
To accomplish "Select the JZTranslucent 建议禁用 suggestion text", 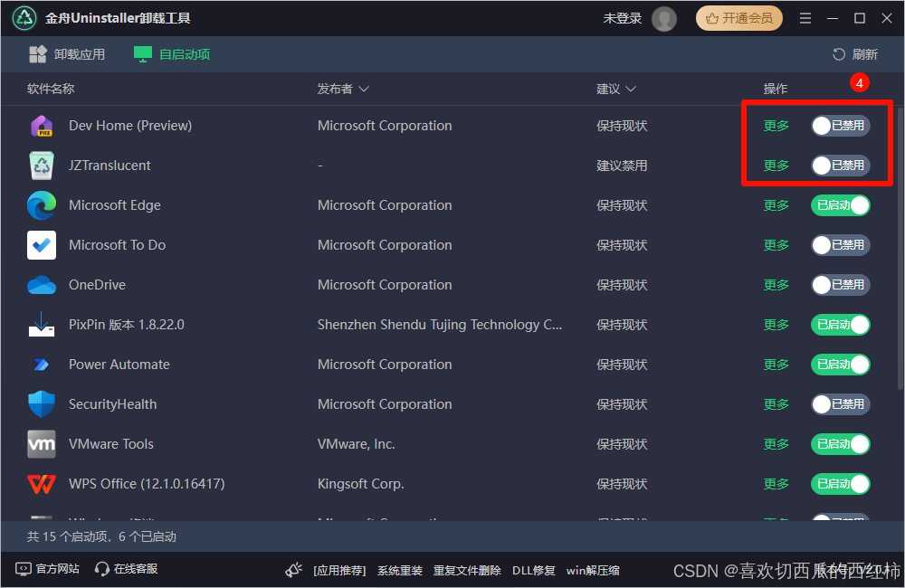I will click(622, 166).
